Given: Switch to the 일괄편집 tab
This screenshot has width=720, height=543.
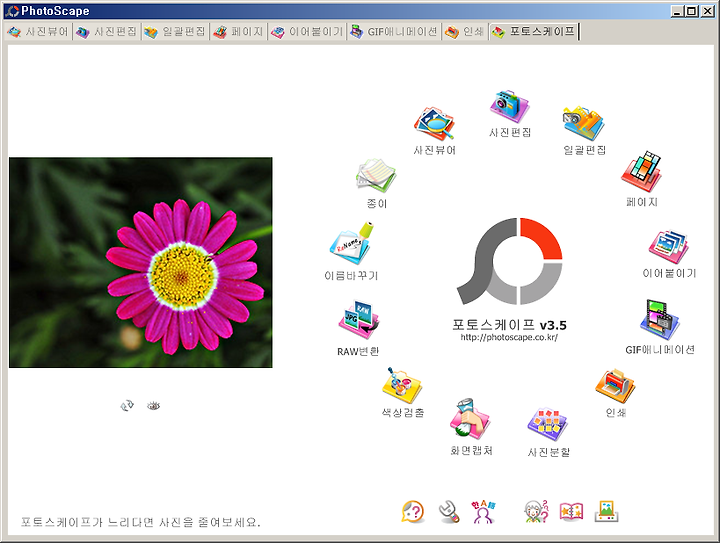Looking at the screenshot, I should point(175,32).
